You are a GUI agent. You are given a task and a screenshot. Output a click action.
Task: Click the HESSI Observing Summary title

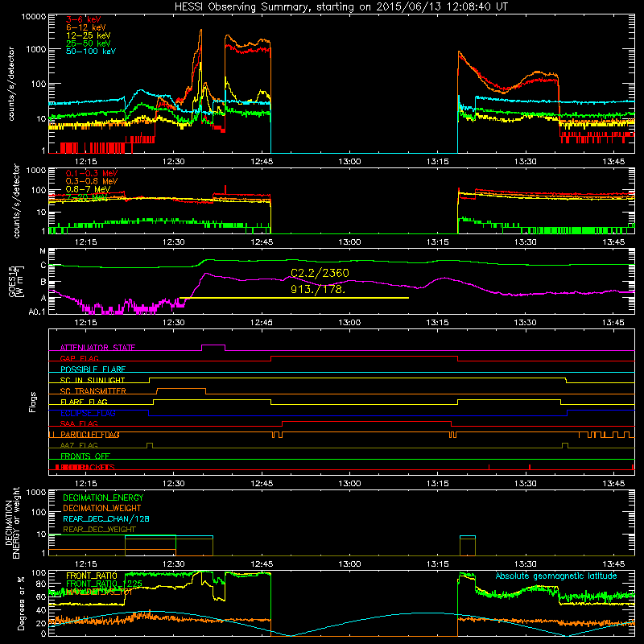341,7
